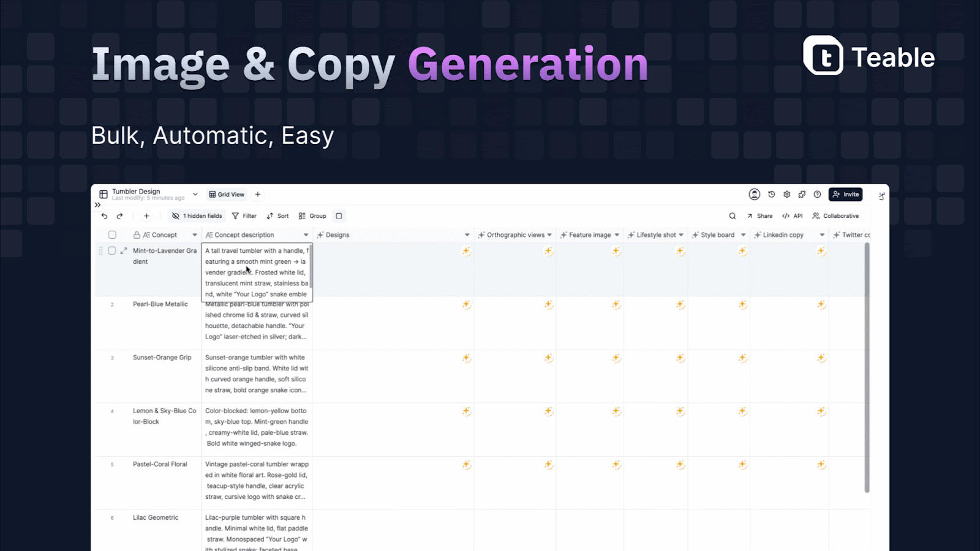Click the select-all checkbox in the header row
The height and width of the screenshot is (551, 980).
point(112,234)
